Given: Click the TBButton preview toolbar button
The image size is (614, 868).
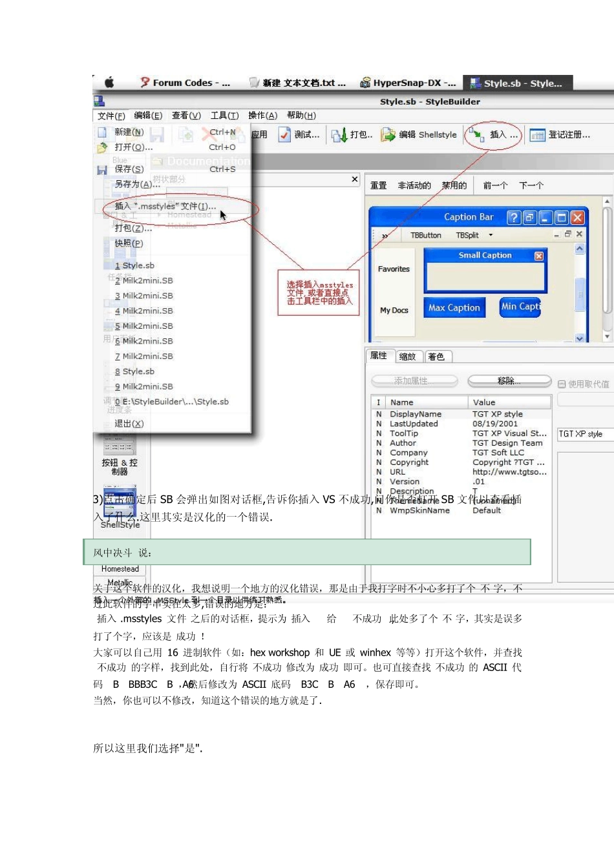Looking at the screenshot, I should (x=426, y=235).
